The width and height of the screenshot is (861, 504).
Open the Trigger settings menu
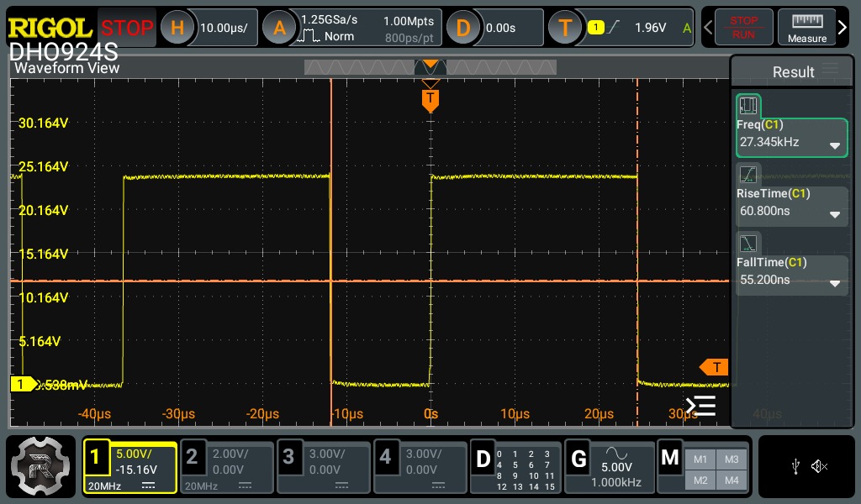pyautogui.click(x=565, y=28)
